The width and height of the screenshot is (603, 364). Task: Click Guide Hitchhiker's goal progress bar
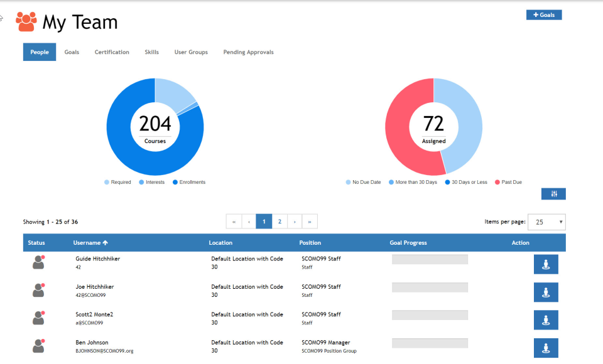[x=430, y=259]
